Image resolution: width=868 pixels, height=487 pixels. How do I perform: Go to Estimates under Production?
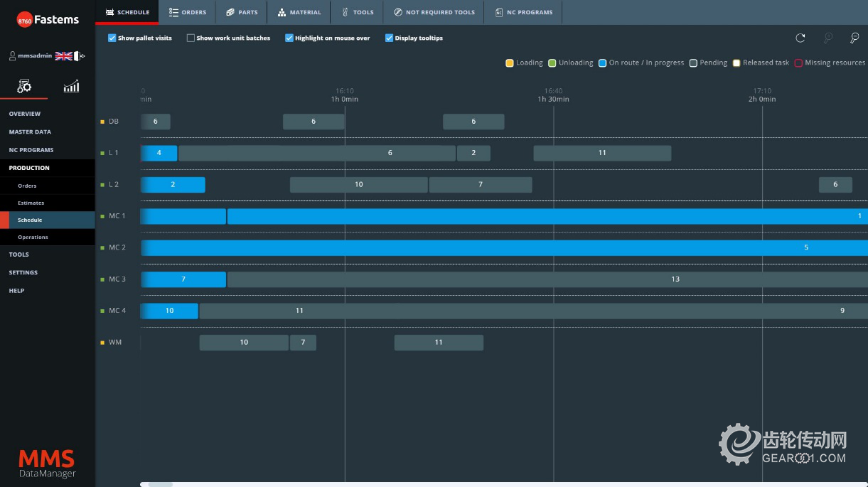coord(31,203)
